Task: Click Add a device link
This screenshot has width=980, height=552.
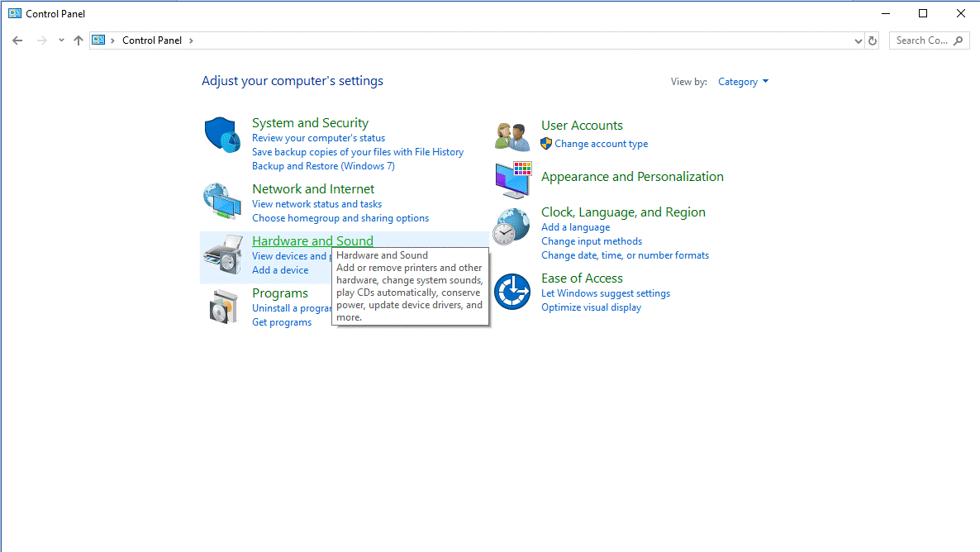Action: point(280,270)
